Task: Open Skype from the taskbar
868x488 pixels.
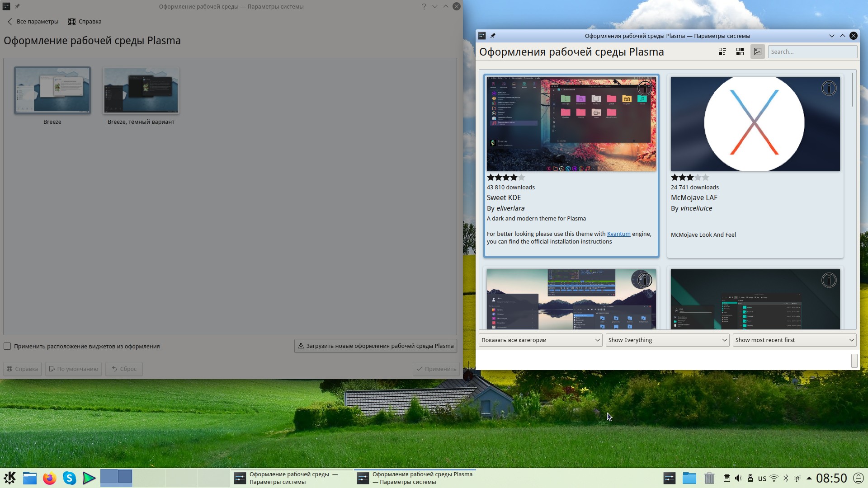Action: 69,478
